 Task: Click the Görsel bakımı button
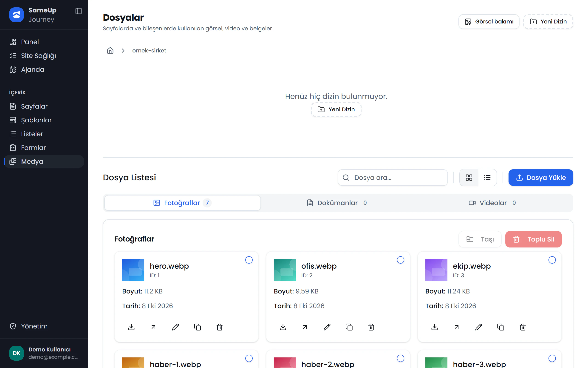pos(489,21)
